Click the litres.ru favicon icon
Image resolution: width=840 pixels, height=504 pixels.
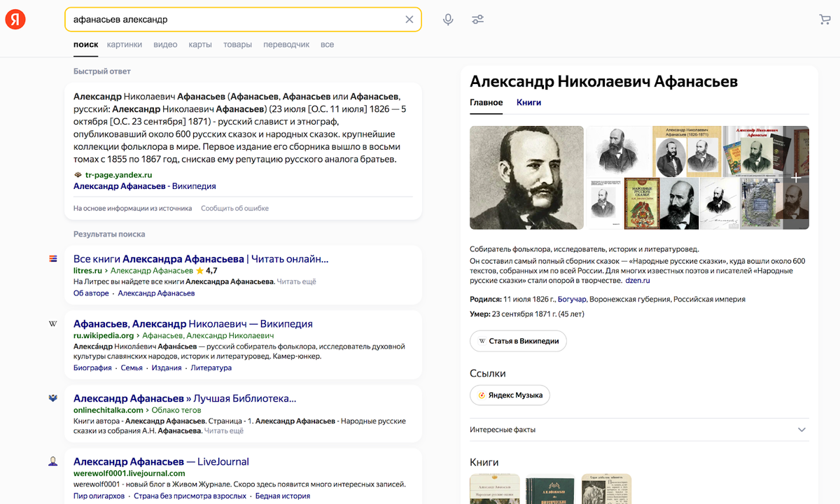53,259
